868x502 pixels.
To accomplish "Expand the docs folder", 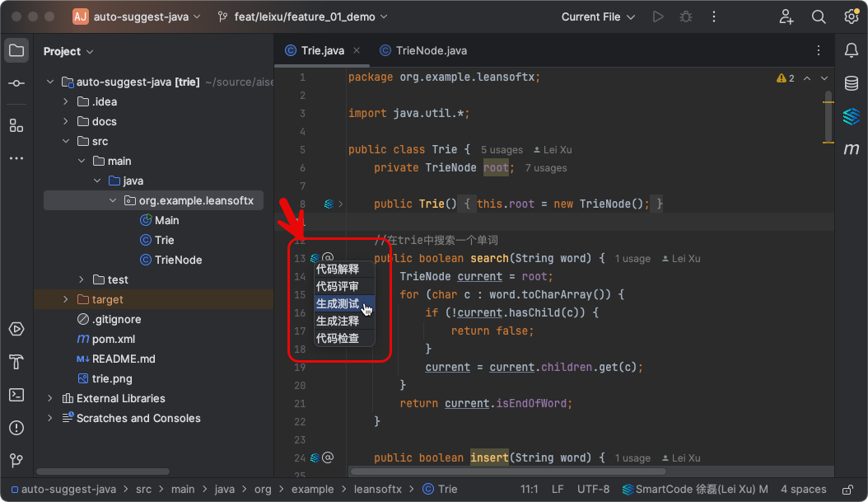I will (65, 121).
